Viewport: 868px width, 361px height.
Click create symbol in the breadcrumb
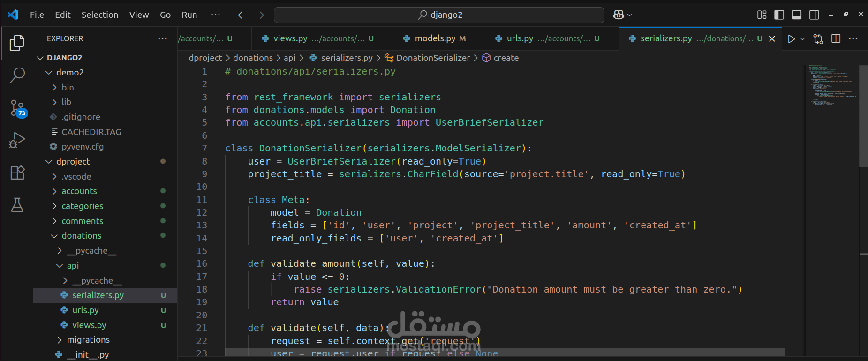pyautogui.click(x=506, y=58)
